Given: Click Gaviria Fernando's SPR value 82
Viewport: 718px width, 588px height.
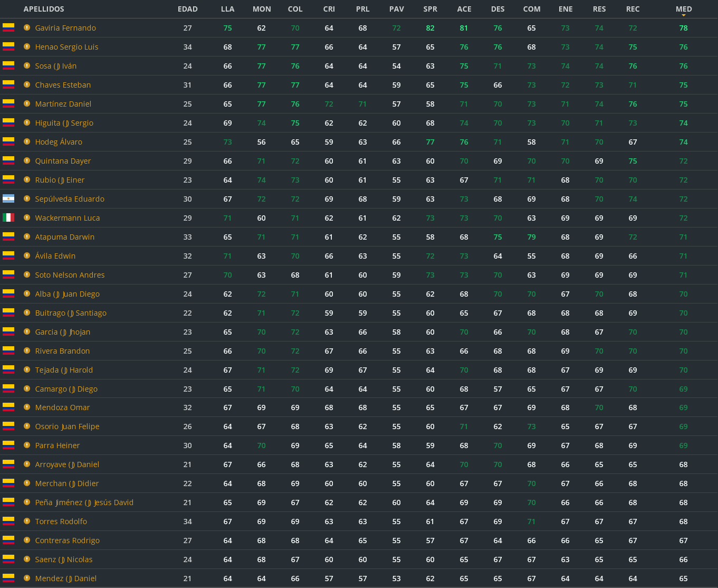Looking at the screenshot, I should click(x=430, y=28).
